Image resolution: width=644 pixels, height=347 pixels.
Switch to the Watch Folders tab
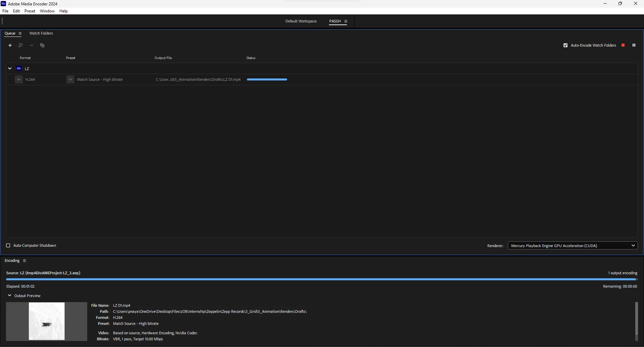(41, 33)
